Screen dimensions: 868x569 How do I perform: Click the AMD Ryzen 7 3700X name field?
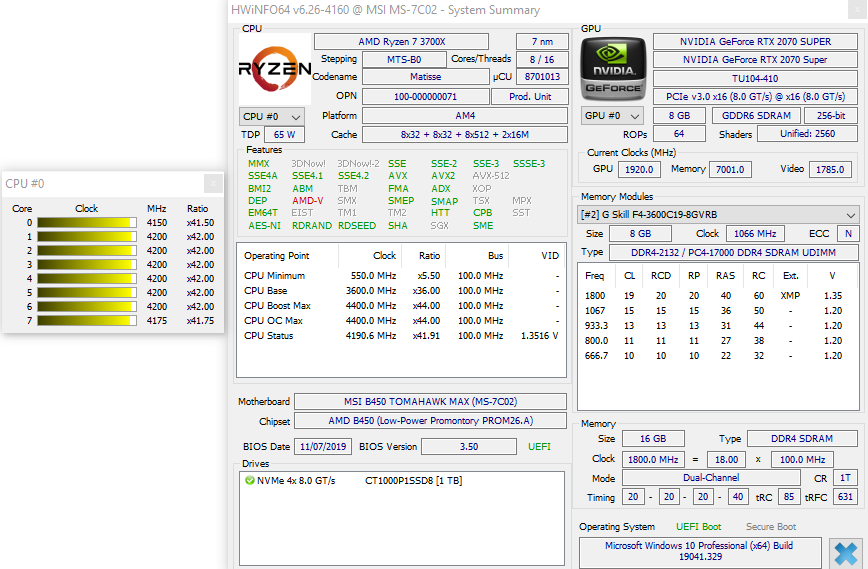click(x=401, y=42)
